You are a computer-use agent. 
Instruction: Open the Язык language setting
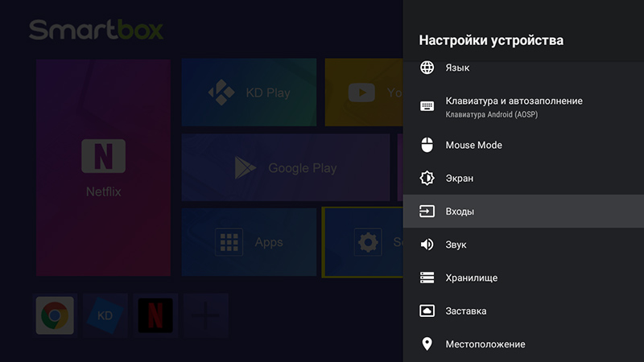pyautogui.click(x=523, y=68)
